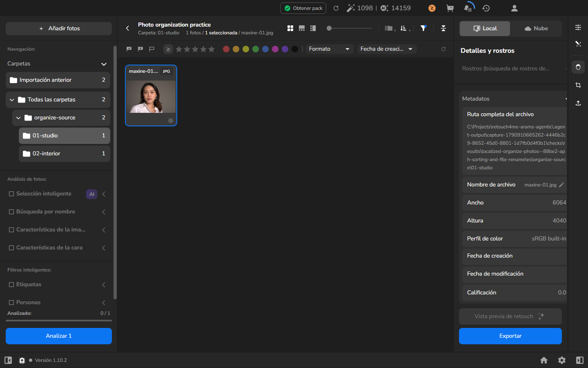588x368 pixels.
Task: Filter by the red color label
Action: [226, 49]
